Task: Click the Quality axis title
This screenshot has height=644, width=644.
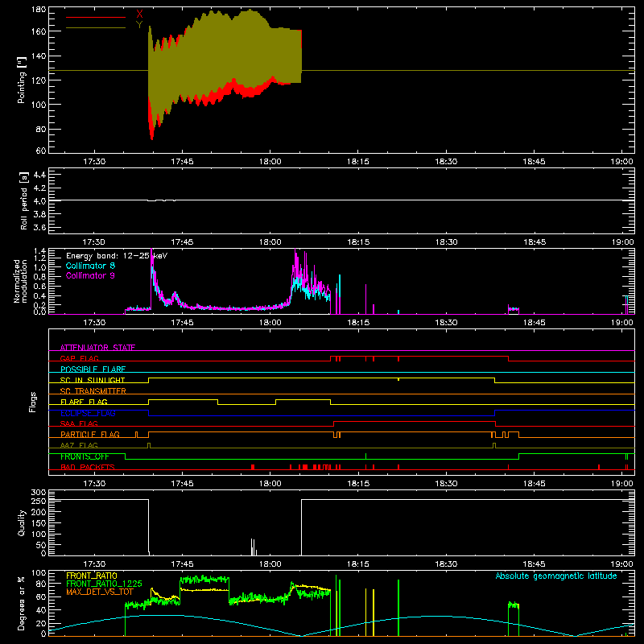Action: click(22, 522)
